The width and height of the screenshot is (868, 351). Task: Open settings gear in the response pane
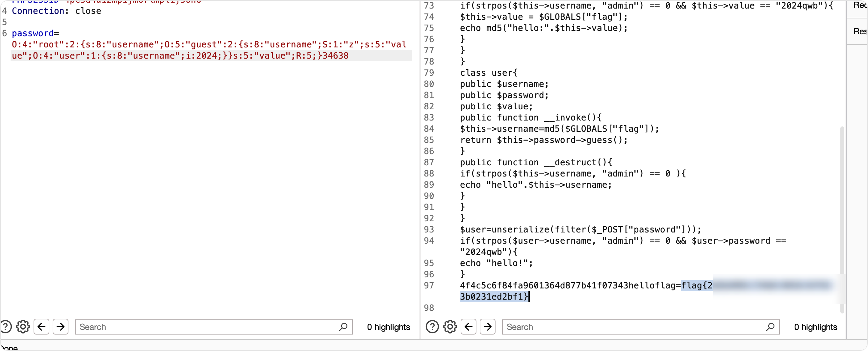(450, 327)
